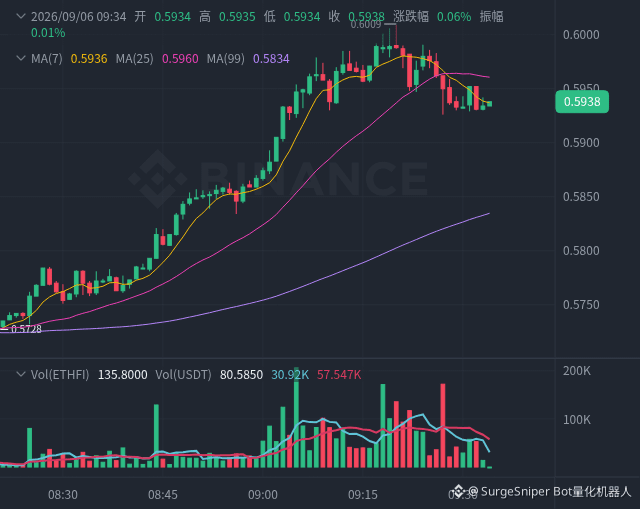Click the Binance icon beside SurgeSniper Bot

click(x=459, y=491)
